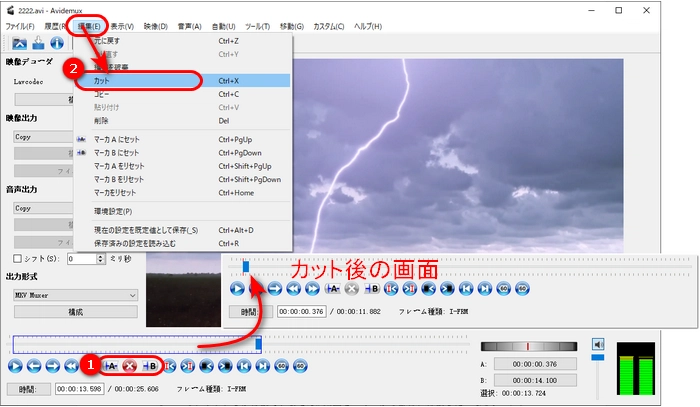Image resolution: width=700 pixels, height=407 pixels.
Task: Delete selection with the main window's red X button
Action: 129,366
